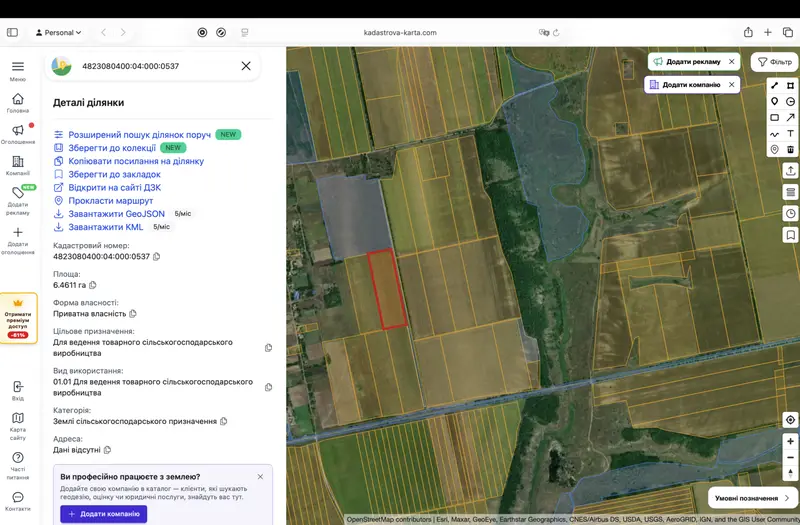This screenshot has height=525, width=800.
Task: Dismiss the Додати компанію map chip
Action: tap(732, 85)
